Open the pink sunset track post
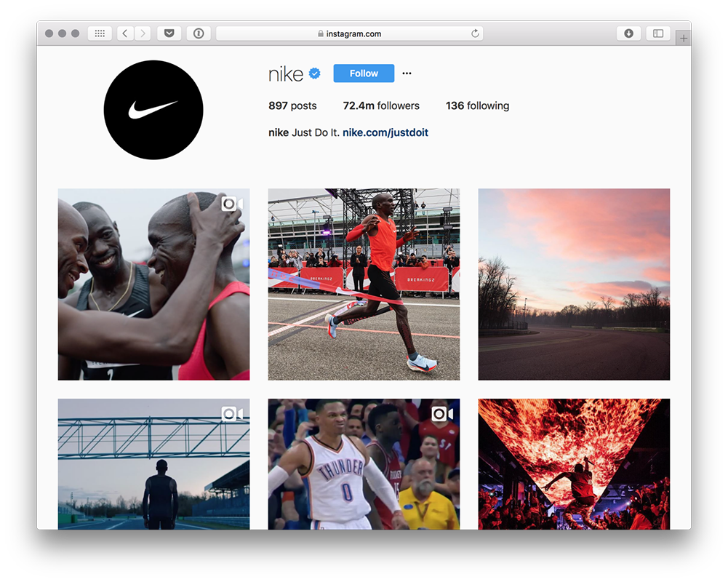Screen dimensions: 728x582 coord(574,284)
